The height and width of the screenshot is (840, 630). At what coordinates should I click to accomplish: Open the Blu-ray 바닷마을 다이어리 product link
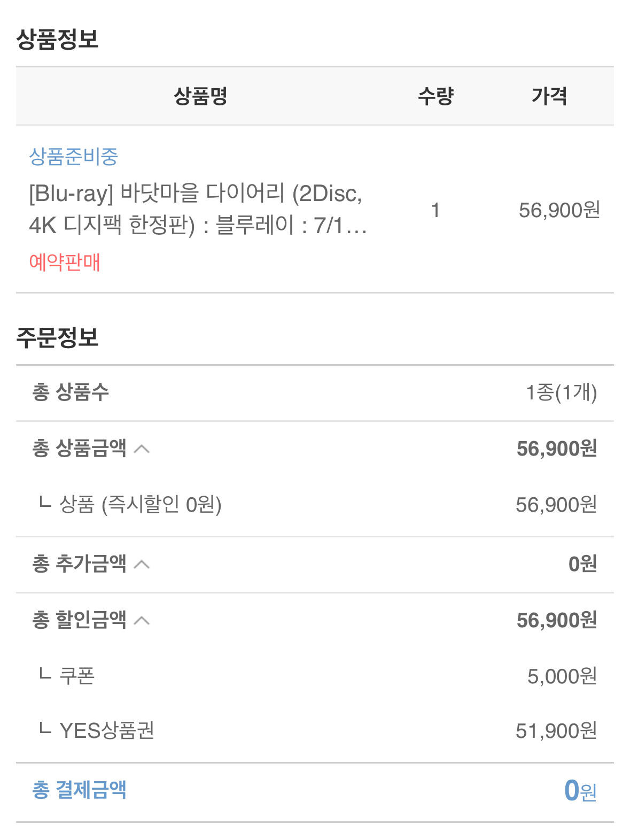pyautogui.click(x=198, y=209)
